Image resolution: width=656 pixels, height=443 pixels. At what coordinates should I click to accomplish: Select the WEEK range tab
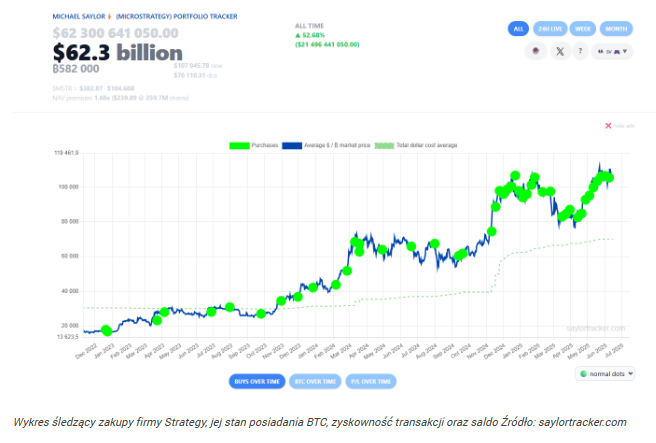click(x=583, y=29)
